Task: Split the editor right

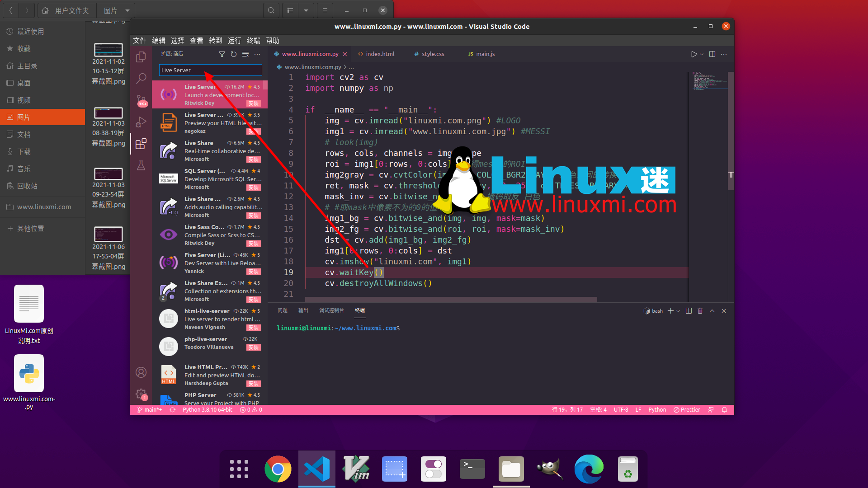Action: pos(712,54)
